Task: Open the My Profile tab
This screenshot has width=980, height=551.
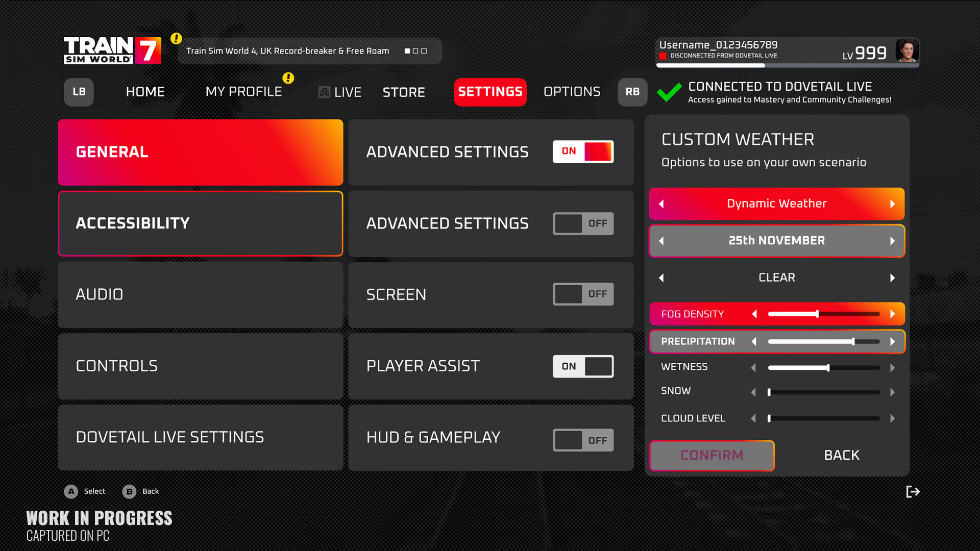Action: pos(243,92)
